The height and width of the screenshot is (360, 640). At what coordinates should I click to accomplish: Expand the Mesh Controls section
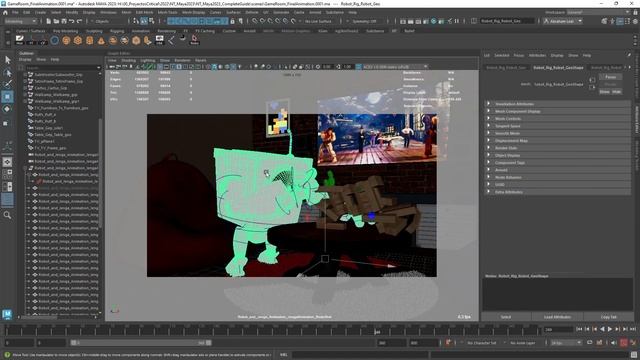(x=558, y=119)
